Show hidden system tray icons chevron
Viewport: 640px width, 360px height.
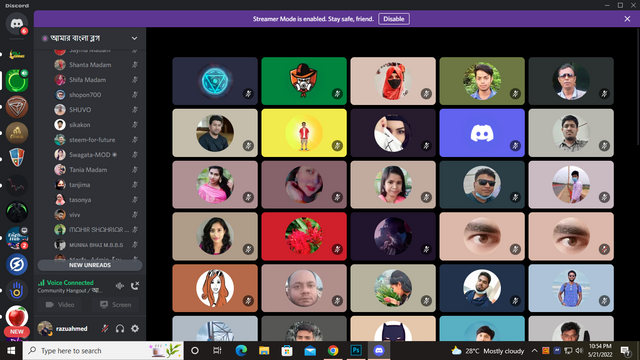[x=534, y=351]
